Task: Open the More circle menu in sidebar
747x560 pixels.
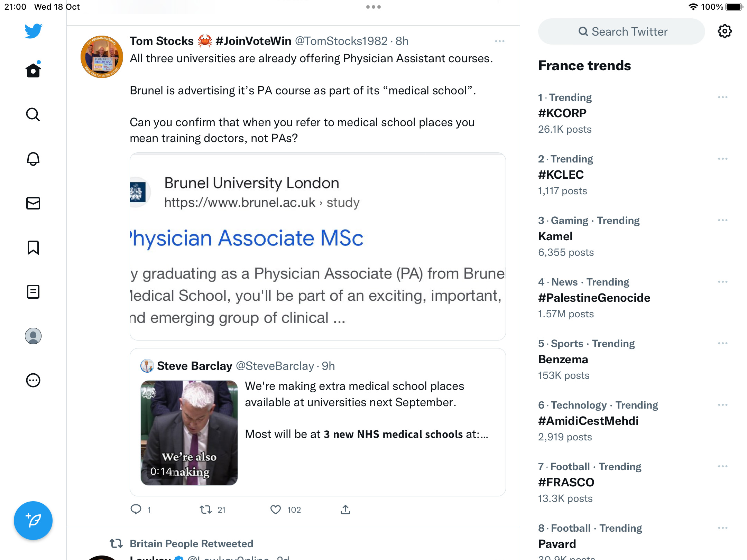Action: click(33, 380)
